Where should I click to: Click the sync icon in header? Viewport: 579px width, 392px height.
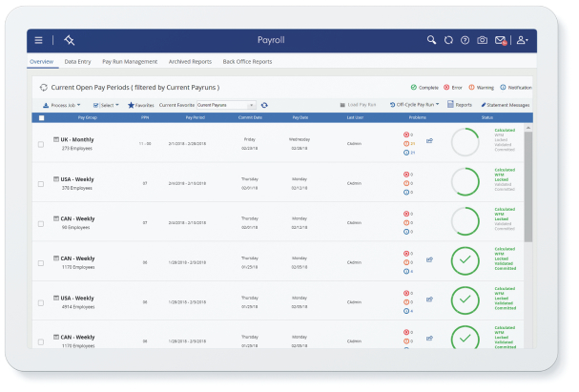pyautogui.click(x=448, y=40)
